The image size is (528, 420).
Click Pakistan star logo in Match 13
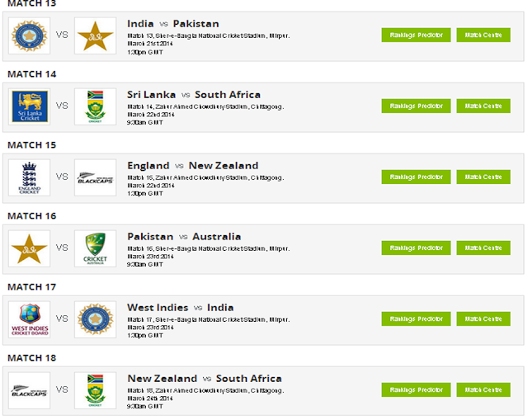95,35
